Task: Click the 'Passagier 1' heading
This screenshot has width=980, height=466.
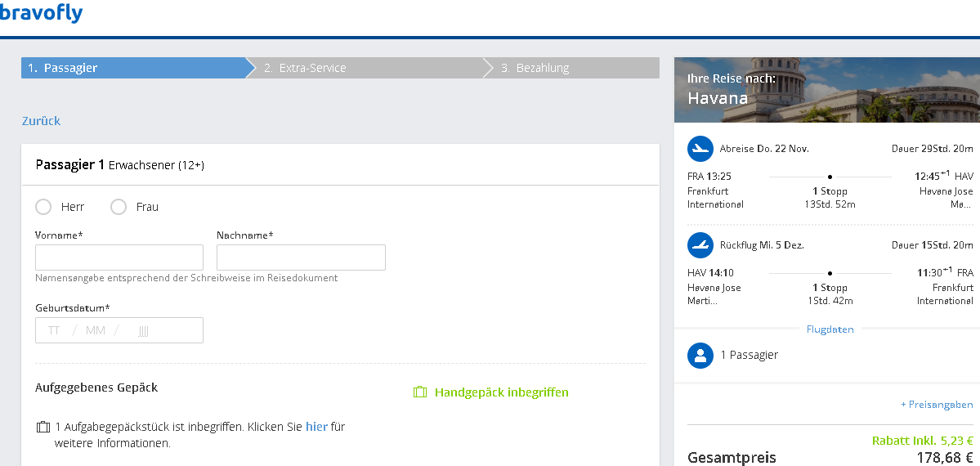Action: point(70,165)
